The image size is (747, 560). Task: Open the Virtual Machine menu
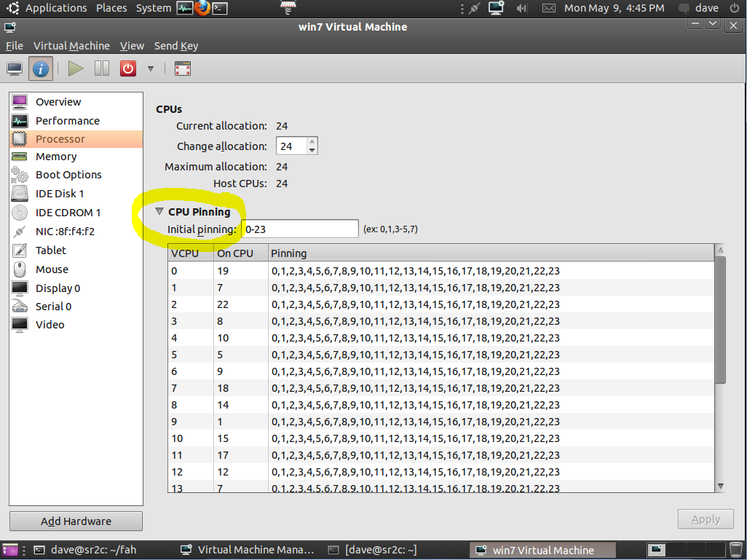pyautogui.click(x=71, y=46)
